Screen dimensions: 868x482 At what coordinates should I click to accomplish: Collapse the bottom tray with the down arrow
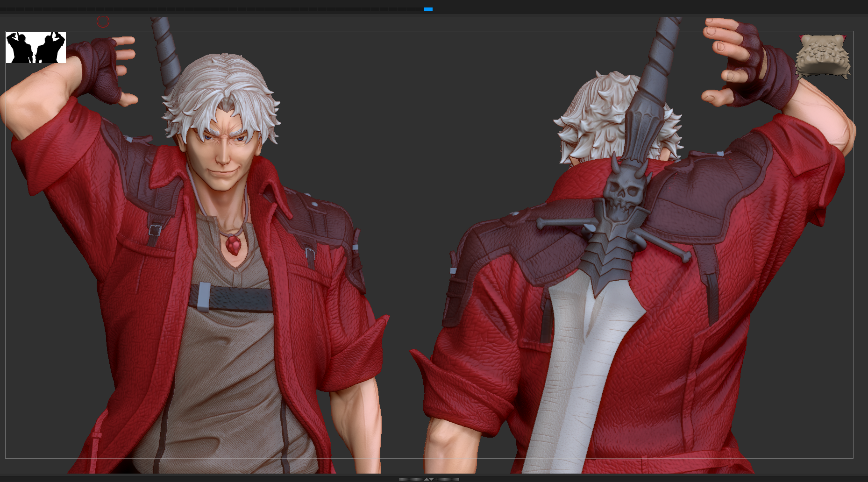click(x=432, y=479)
